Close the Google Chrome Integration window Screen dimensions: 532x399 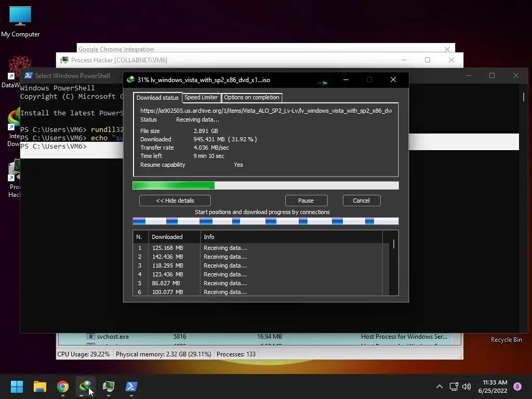tap(447, 49)
